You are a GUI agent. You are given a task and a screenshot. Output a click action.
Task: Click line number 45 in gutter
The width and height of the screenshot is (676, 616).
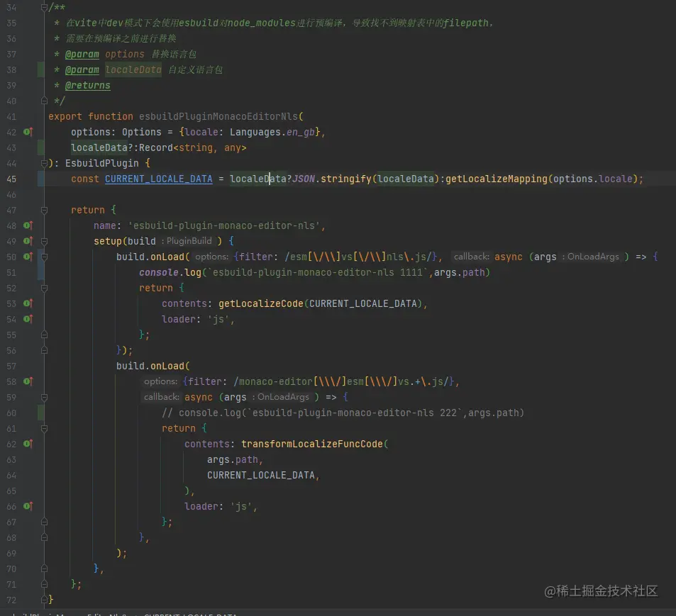tap(11, 179)
